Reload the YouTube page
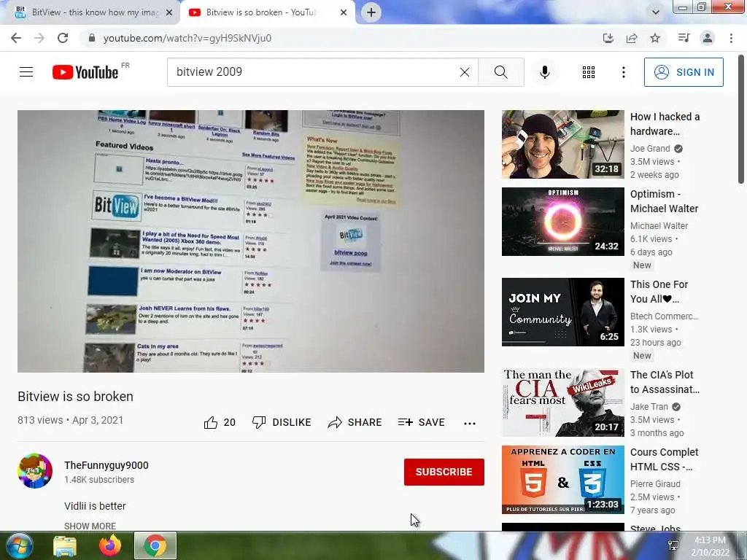 point(63,38)
